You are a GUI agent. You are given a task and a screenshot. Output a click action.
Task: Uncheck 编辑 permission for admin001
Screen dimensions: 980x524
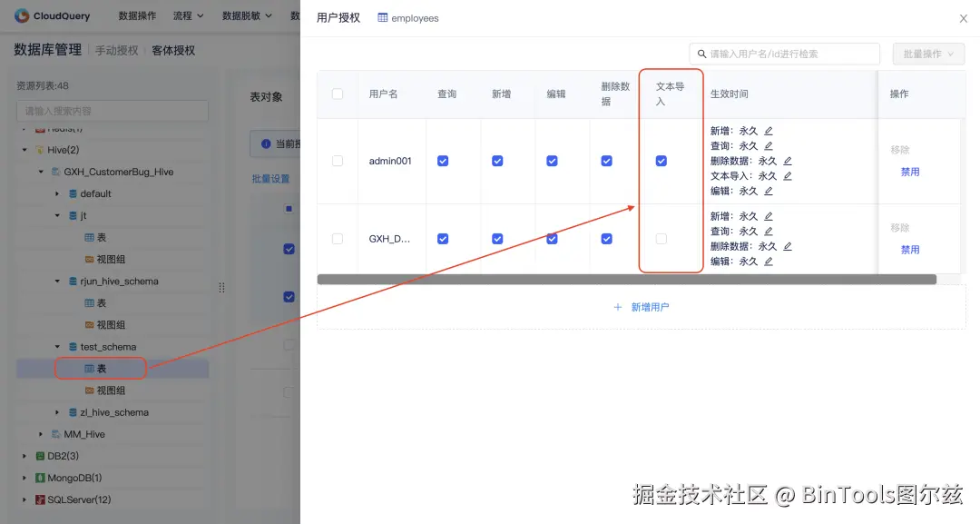(x=552, y=161)
